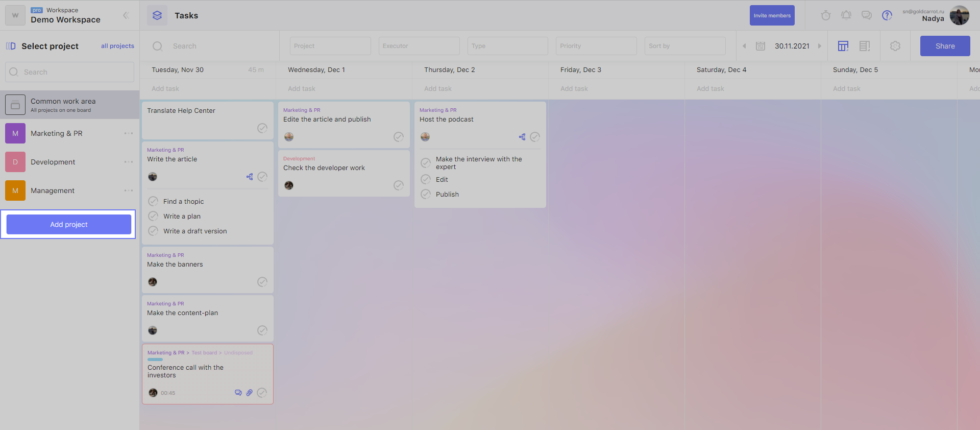Click the purple Marketing & PR color tile
980x430 pixels.
(x=15, y=133)
